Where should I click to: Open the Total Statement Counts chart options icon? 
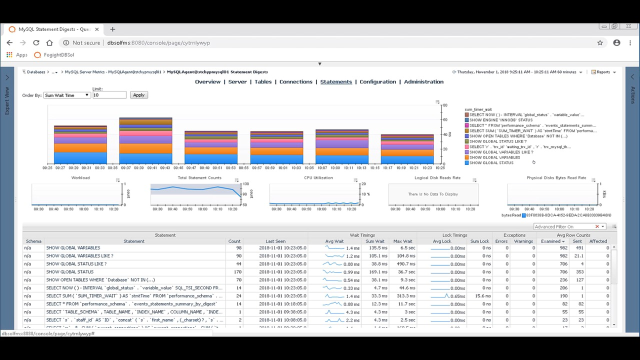point(237,180)
